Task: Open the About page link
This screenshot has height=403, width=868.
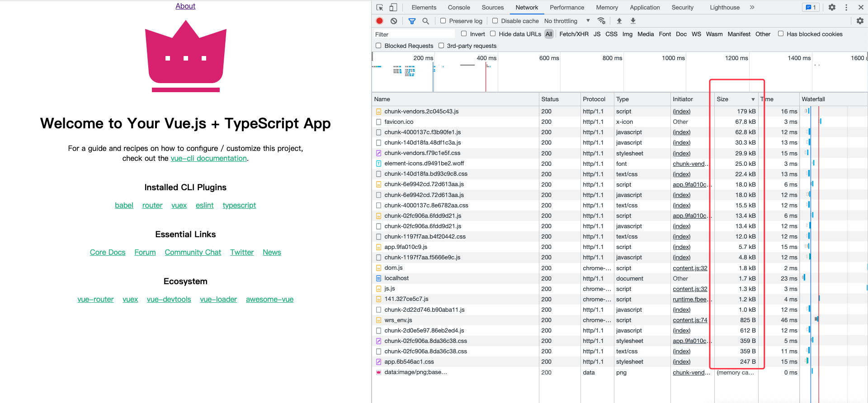Action: coord(185,6)
